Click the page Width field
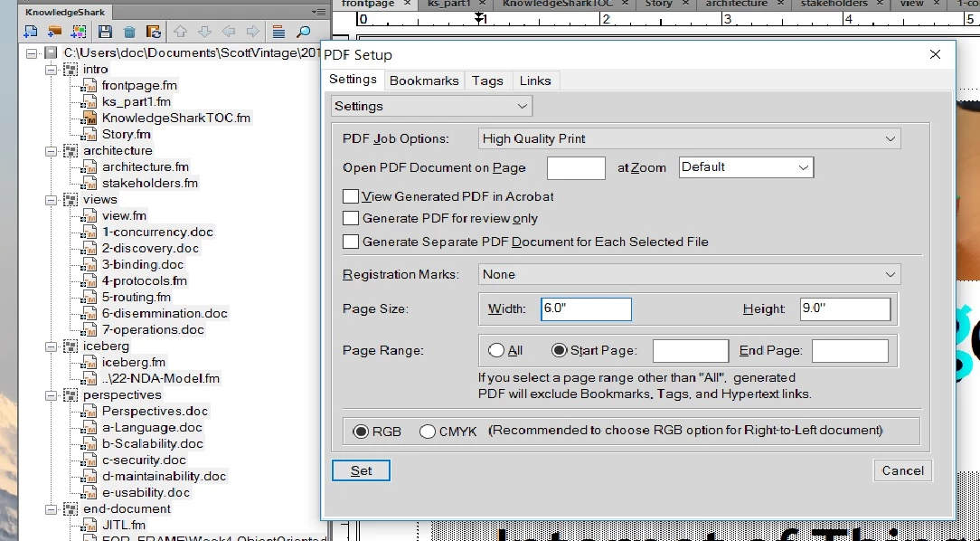 [586, 309]
